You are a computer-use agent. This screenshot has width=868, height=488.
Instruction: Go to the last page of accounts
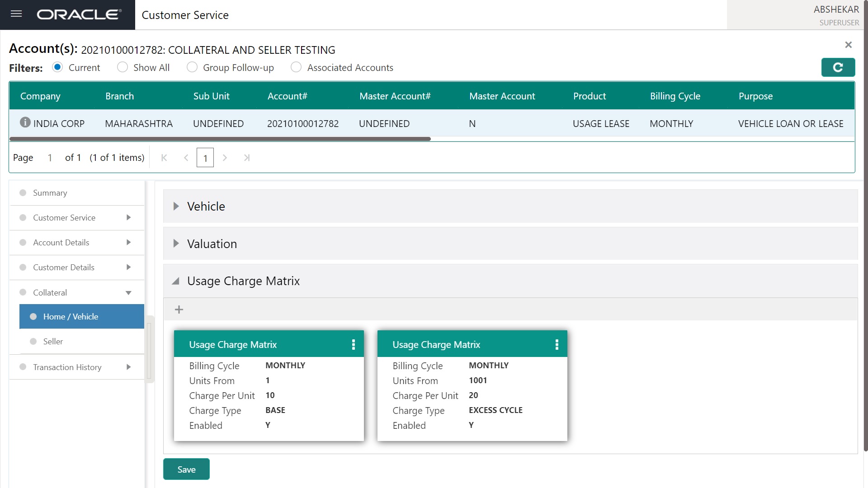247,158
